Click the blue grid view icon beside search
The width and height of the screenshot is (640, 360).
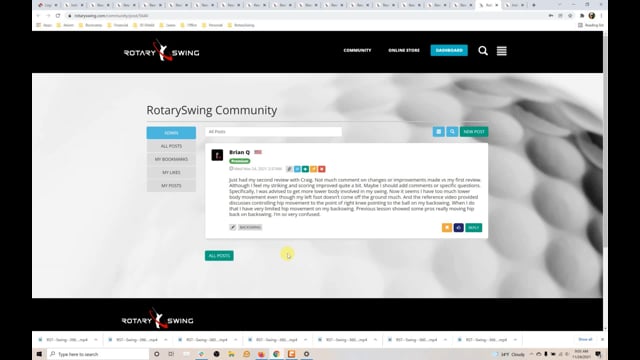439,131
